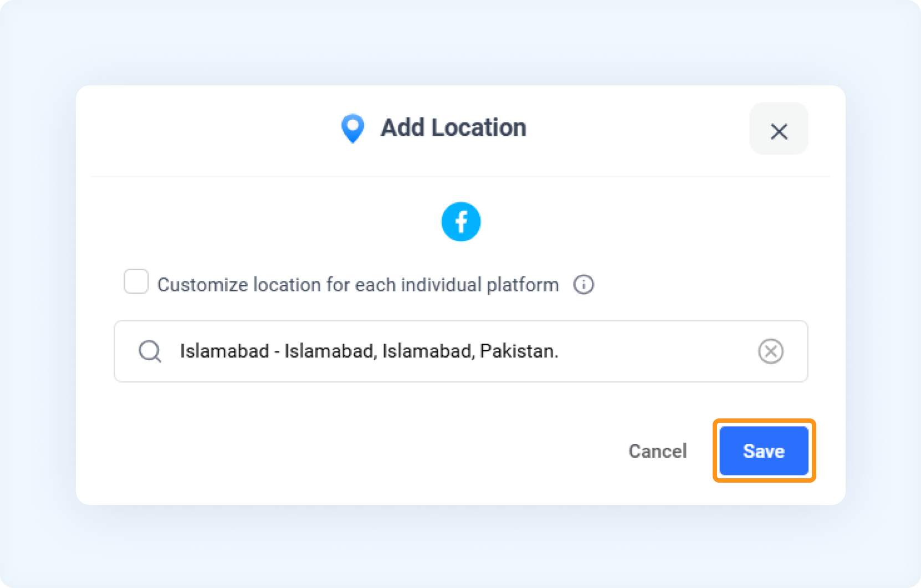Screen dimensions: 921x588
Task: Click the blue location pin icon
Action: [x=352, y=129]
